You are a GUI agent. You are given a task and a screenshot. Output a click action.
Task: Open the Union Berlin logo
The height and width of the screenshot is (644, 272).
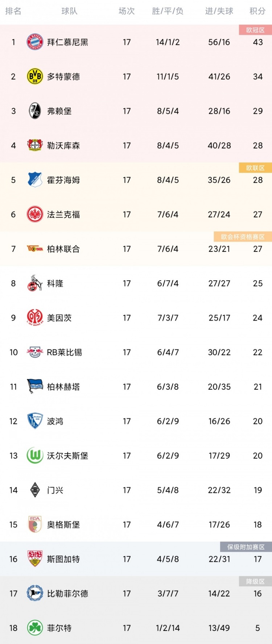coord(35,249)
